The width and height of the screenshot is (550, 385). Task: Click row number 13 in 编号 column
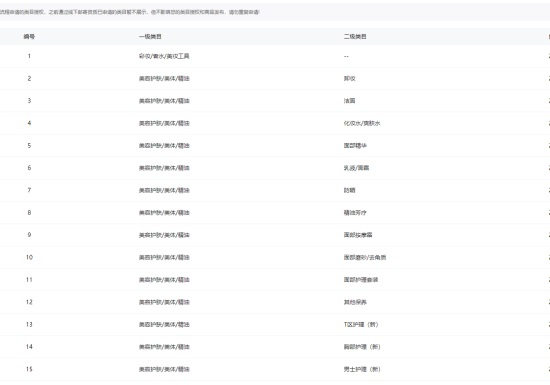coord(29,324)
